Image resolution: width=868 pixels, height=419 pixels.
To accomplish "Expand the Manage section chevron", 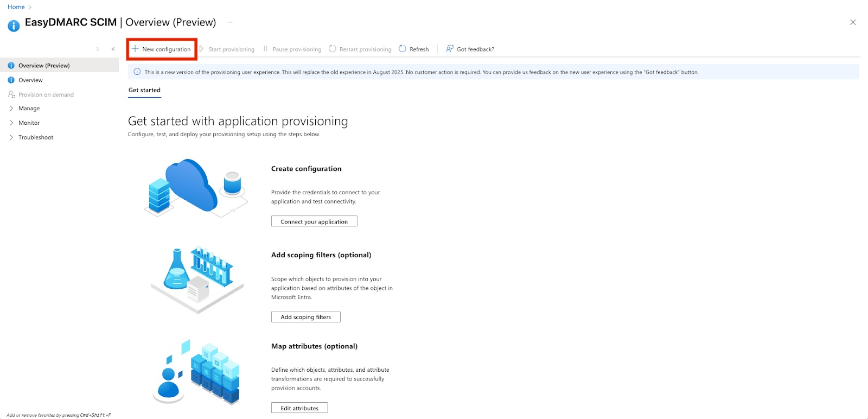I will click(11, 109).
